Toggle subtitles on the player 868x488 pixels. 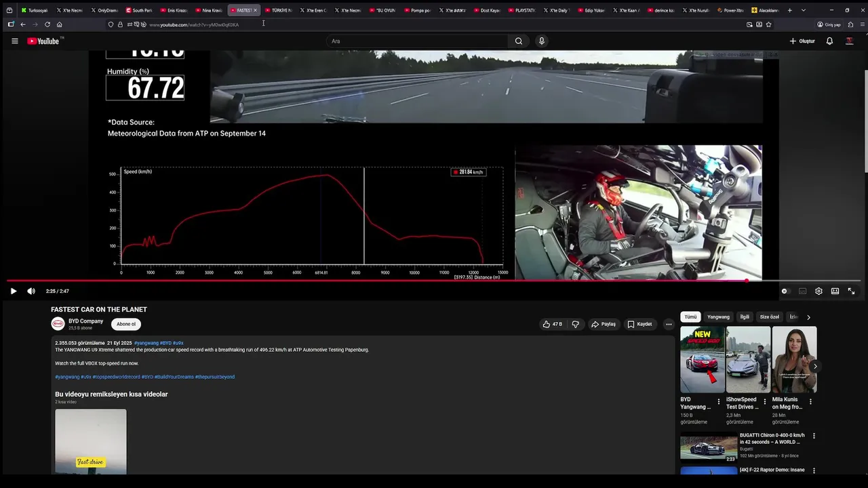(x=802, y=291)
